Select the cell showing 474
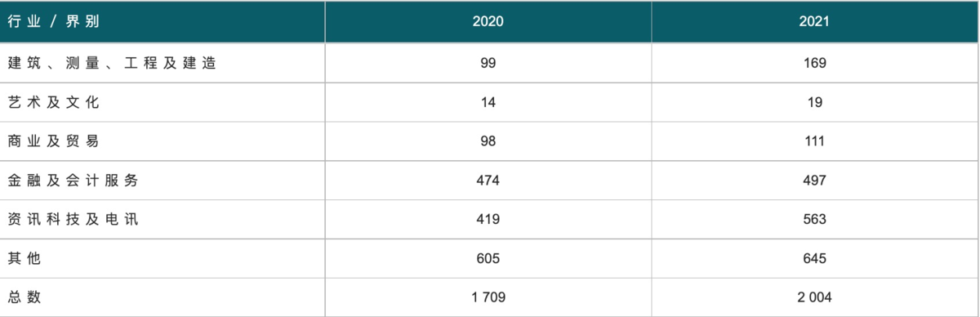Viewport: 980px width, 317px height. pyautogui.click(x=488, y=181)
